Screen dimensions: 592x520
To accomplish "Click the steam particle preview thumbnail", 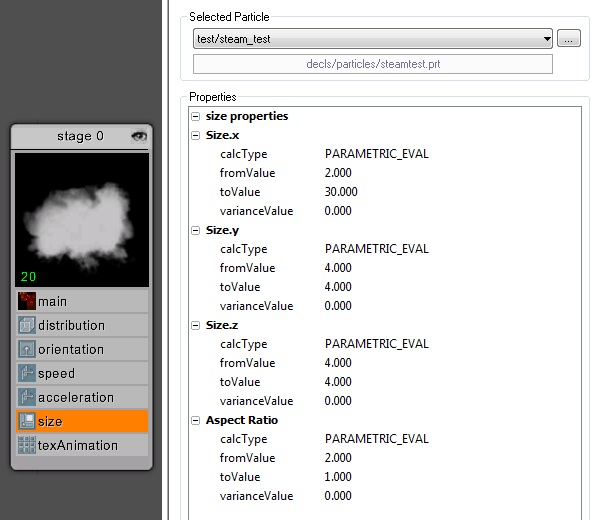I will tap(82, 220).
